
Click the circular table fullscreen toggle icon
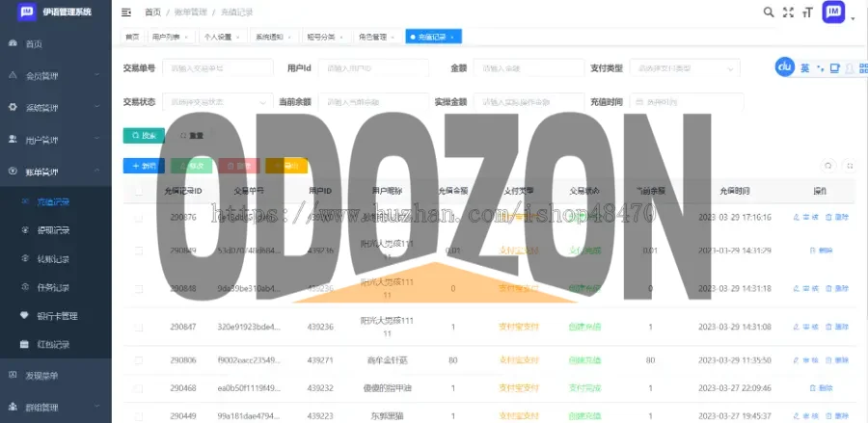tap(849, 166)
